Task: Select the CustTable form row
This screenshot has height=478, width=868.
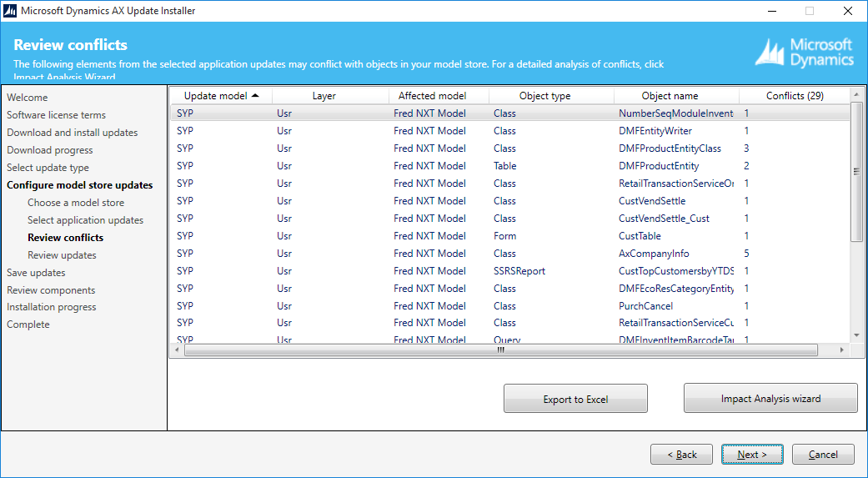Action: pos(509,236)
